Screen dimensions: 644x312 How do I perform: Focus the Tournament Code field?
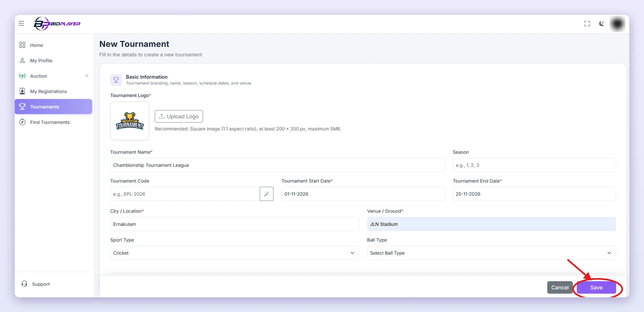(x=185, y=194)
